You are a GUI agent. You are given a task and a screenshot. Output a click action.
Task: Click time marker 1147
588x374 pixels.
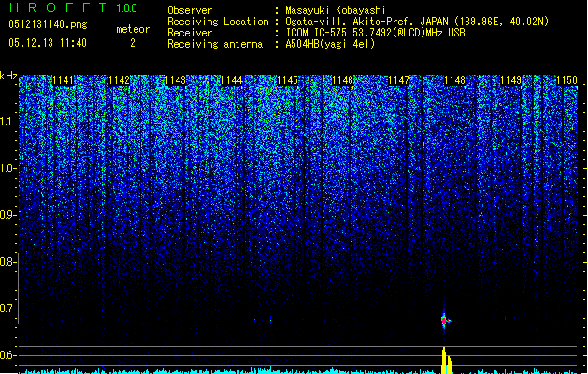coord(398,80)
